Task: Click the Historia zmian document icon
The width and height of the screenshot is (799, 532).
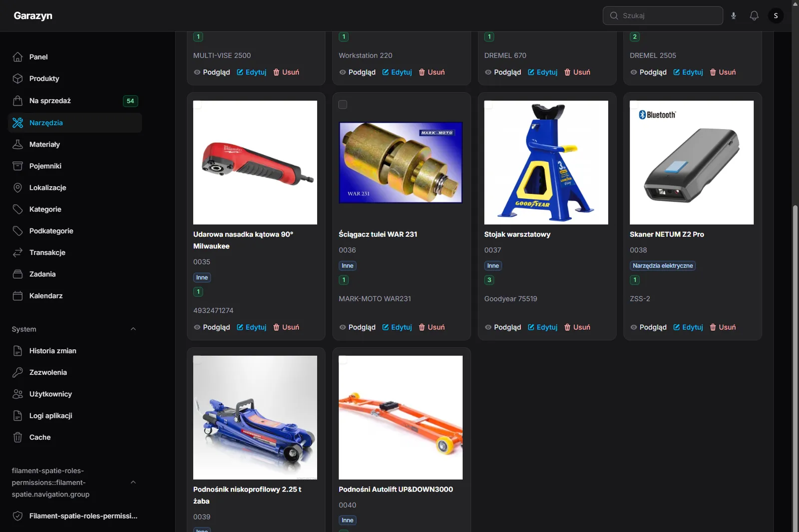Action: (x=17, y=351)
